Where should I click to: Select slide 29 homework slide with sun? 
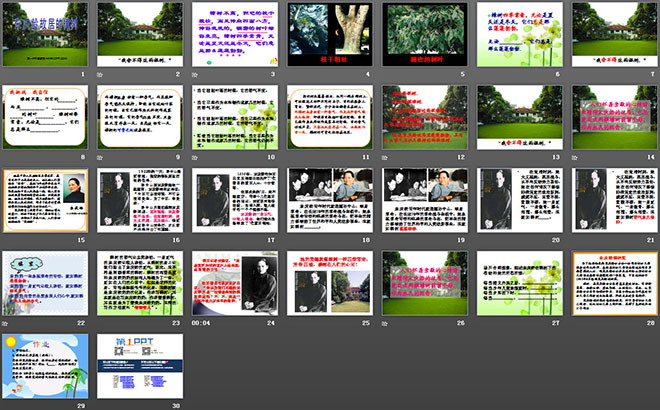(x=44, y=365)
